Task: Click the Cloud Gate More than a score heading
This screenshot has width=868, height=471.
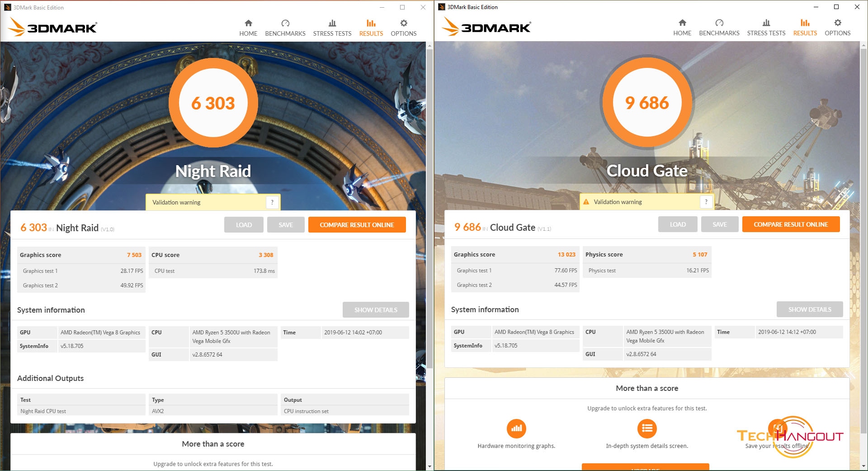Action: (x=647, y=388)
